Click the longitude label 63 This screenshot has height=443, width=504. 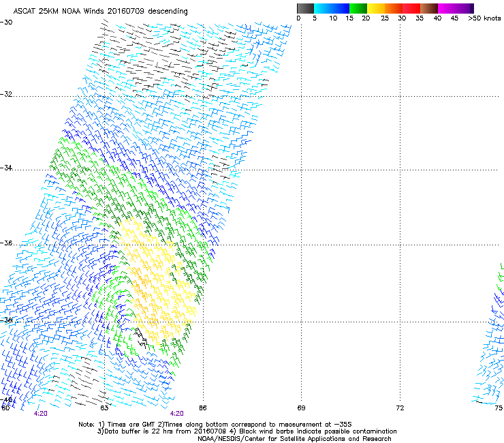[x=104, y=408]
